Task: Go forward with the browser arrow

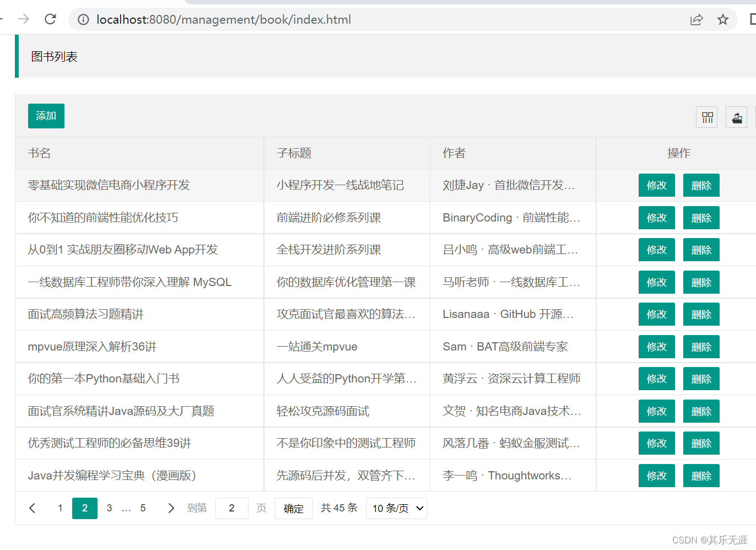Action: (x=24, y=19)
